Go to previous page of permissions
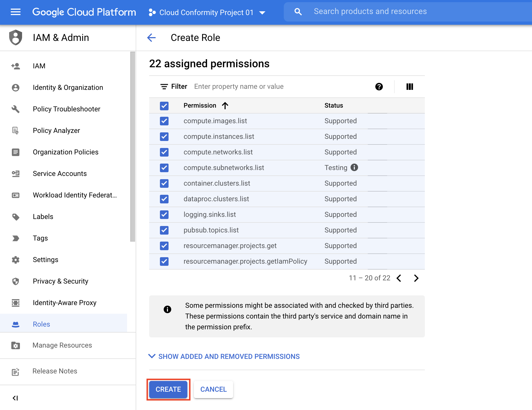Viewport: 532px width, 410px height. [399, 278]
